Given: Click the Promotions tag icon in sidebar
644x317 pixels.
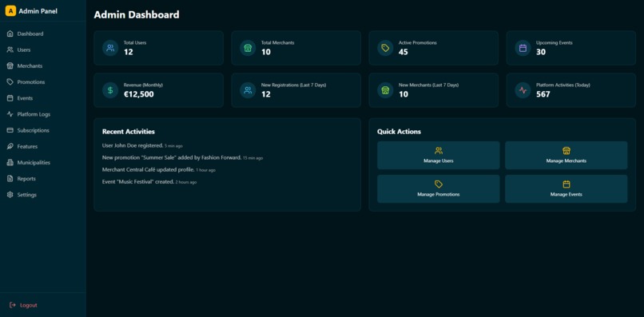Looking at the screenshot, I should point(10,82).
